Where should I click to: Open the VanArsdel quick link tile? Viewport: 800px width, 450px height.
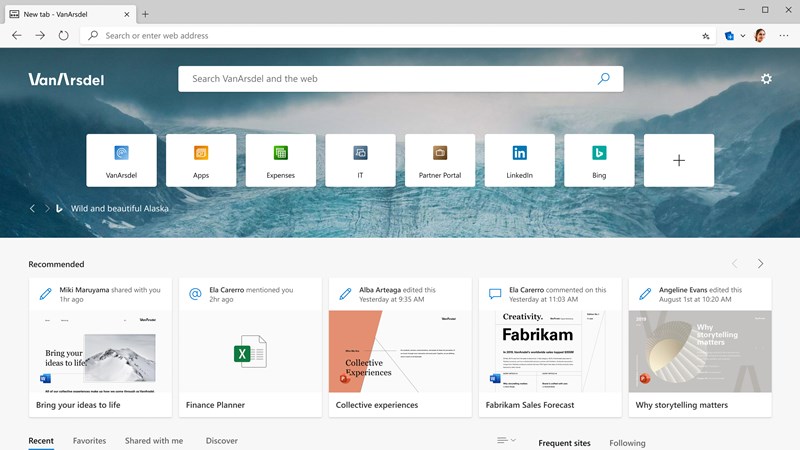tap(121, 160)
